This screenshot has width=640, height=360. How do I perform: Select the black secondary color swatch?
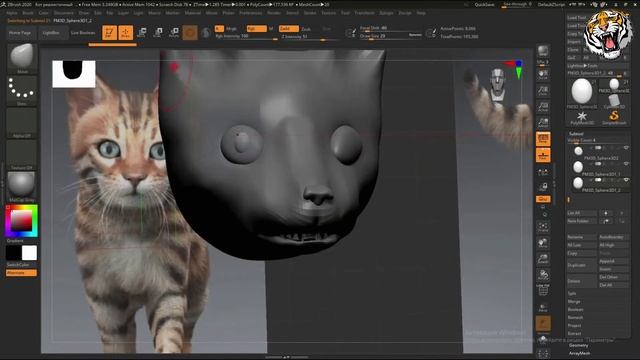[13, 253]
